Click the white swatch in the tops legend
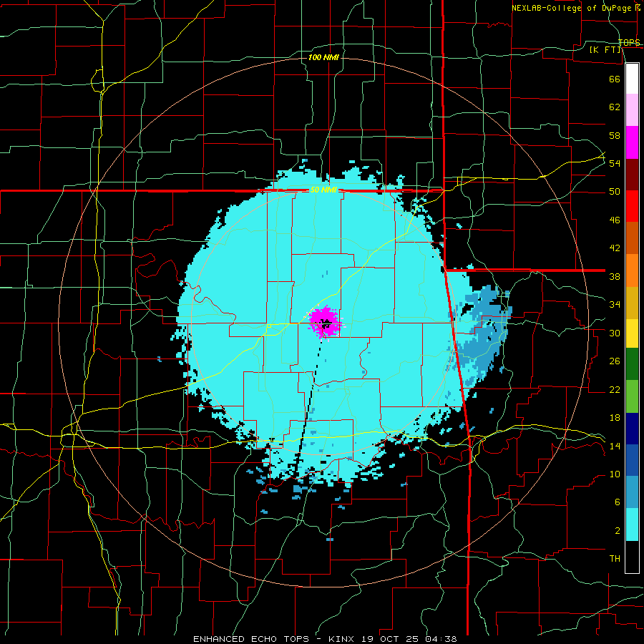The height and width of the screenshot is (644, 644). click(632, 79)
